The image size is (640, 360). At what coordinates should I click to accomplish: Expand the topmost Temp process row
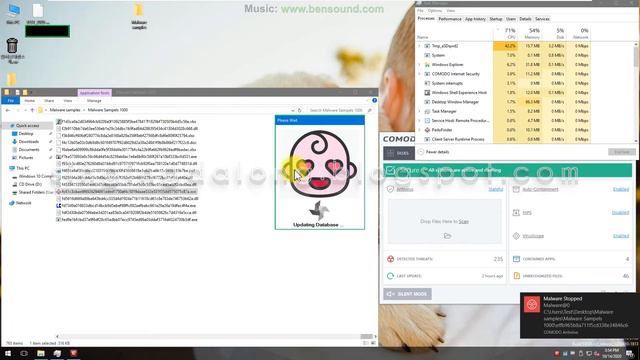point(419,46)
